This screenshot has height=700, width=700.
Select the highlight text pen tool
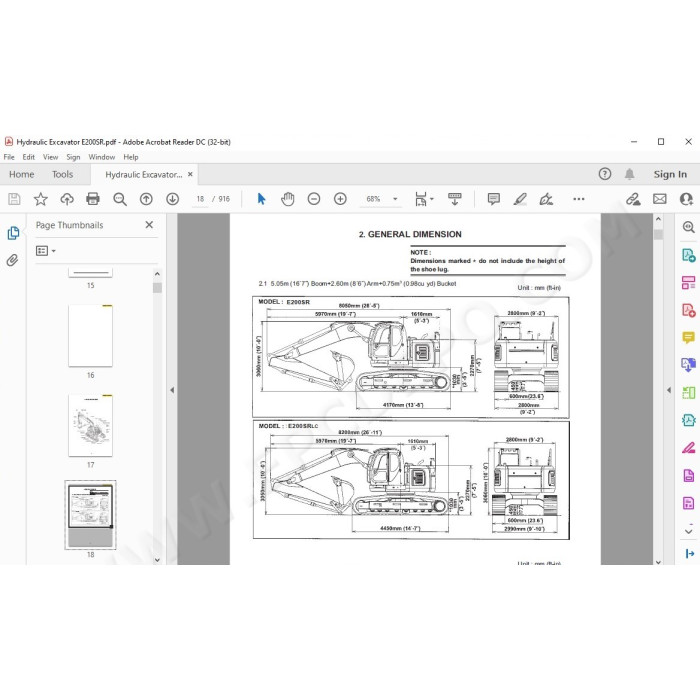[x=520, y=199]
